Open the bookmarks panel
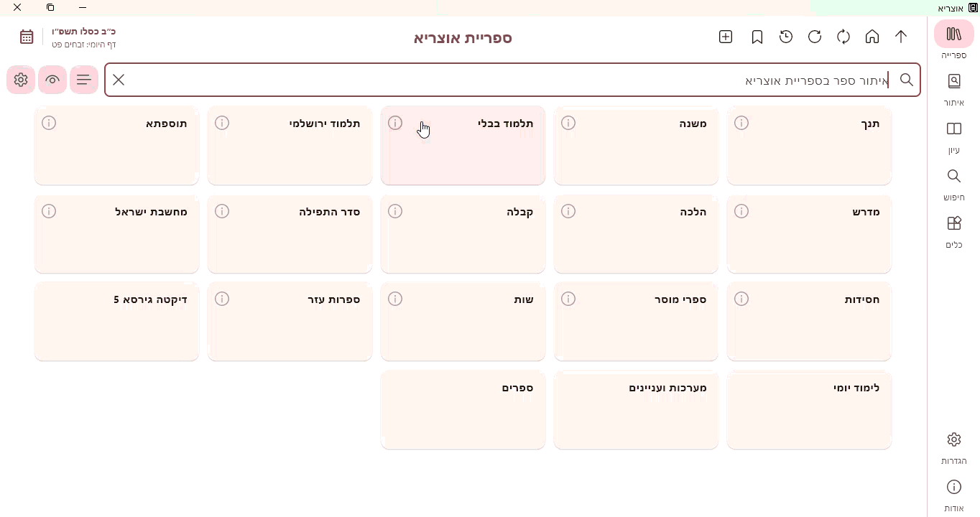 coord(757,37)
